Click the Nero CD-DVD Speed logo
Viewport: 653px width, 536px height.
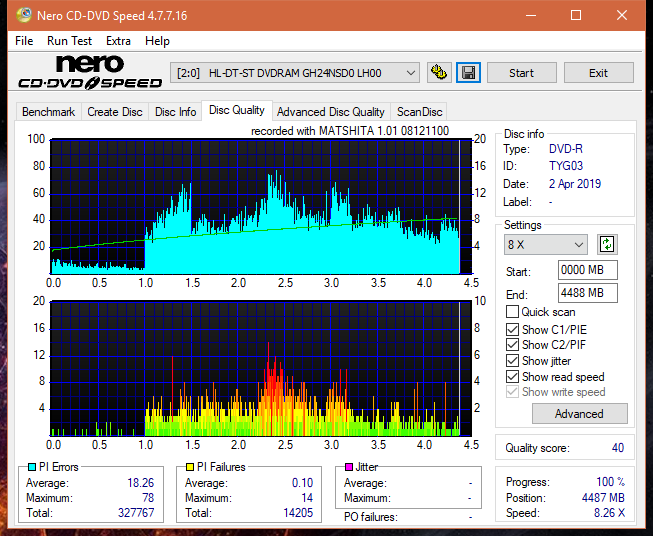(x=90, y=73)
